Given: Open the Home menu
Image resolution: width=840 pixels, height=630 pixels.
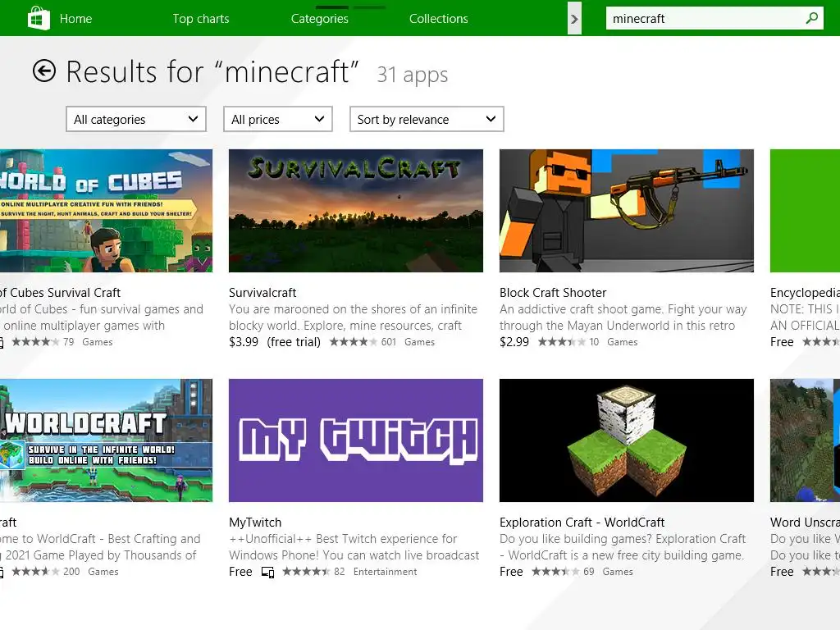Looking at the screenshot, I should (75, 19).
